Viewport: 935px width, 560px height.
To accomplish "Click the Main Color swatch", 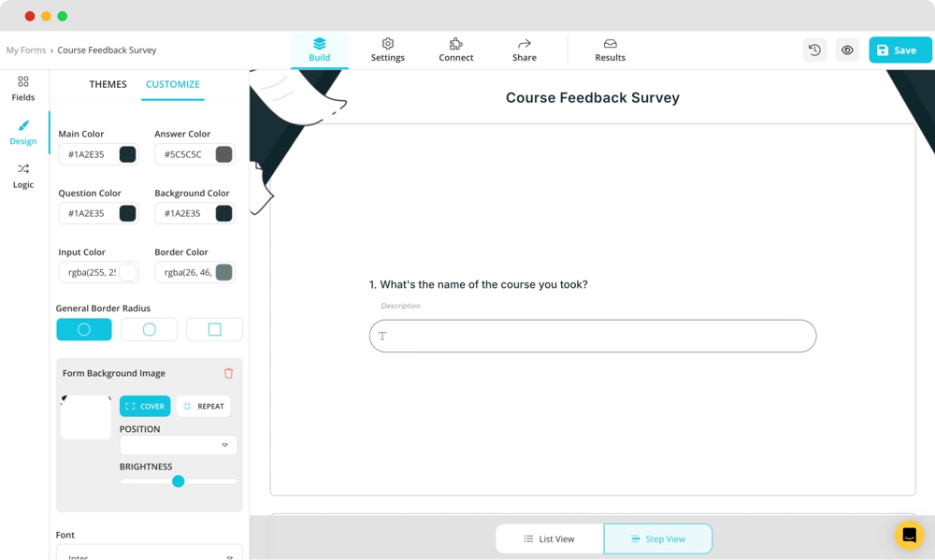I will coord(128,154).
